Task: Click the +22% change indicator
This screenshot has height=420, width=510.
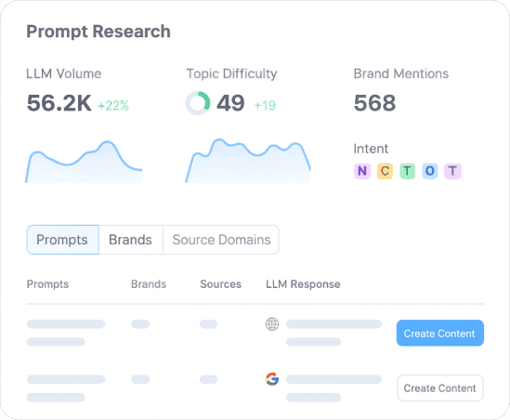Action: (113, 105)
